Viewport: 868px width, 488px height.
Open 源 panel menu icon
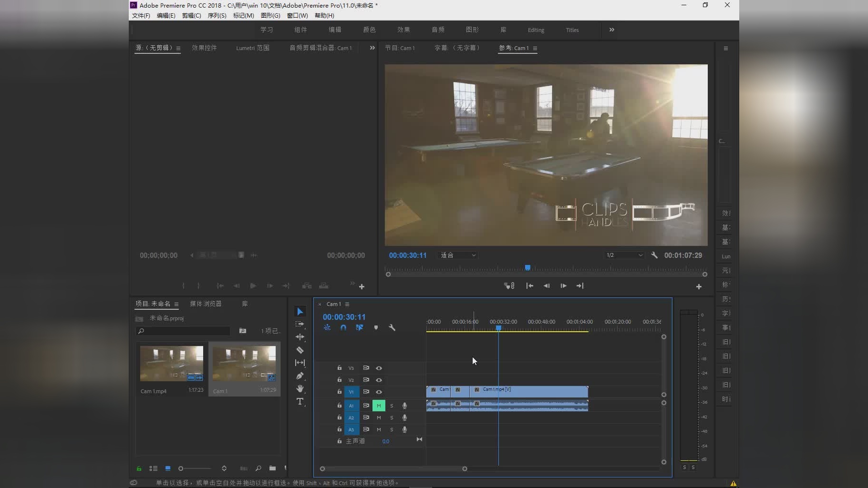tap(178, 48)
